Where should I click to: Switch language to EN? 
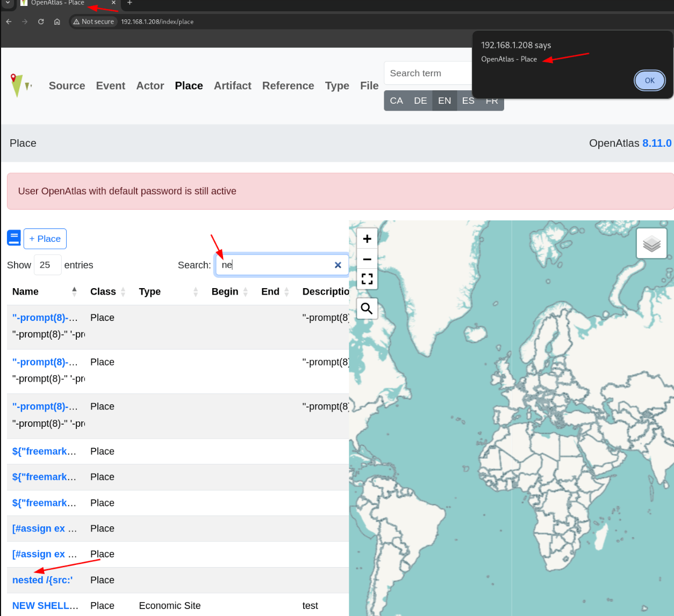(444, 101)
